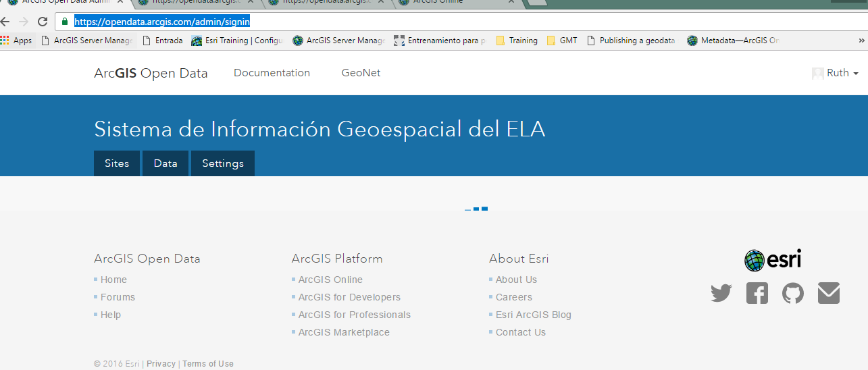Viewport: 868px width, 370px height.
Task: Open the Forums footer link
Action: (x=118, y=297)
